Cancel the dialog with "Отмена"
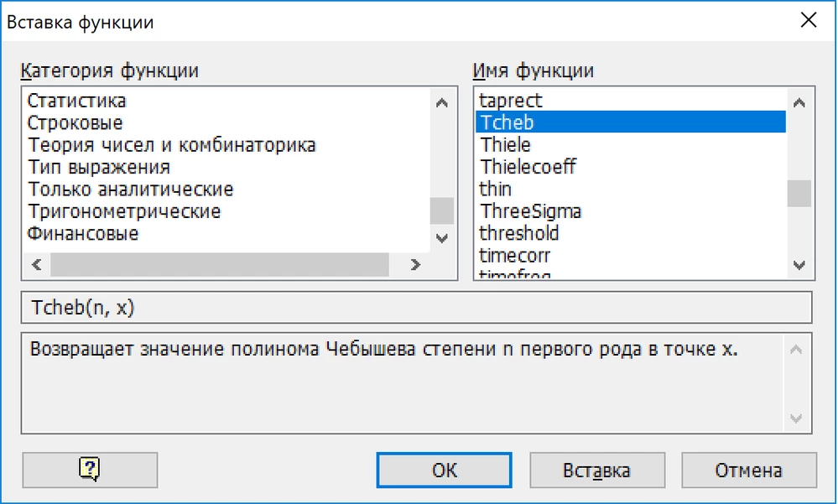 (749, 470)
